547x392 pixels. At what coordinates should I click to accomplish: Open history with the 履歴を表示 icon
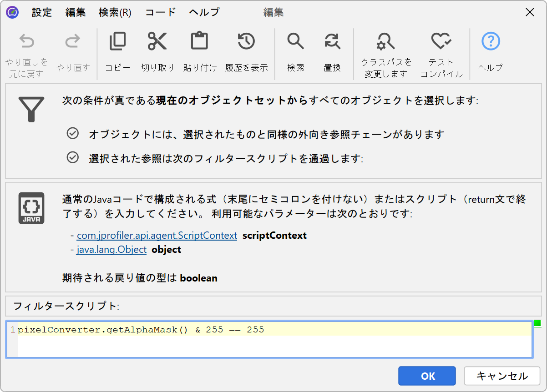coord(246,42)
